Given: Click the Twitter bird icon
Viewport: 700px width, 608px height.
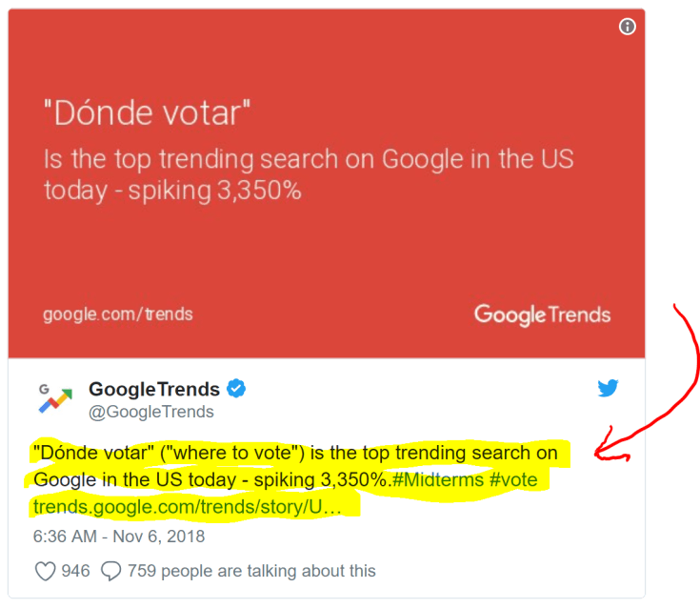Looking at the screenshot, I should 608,388.
